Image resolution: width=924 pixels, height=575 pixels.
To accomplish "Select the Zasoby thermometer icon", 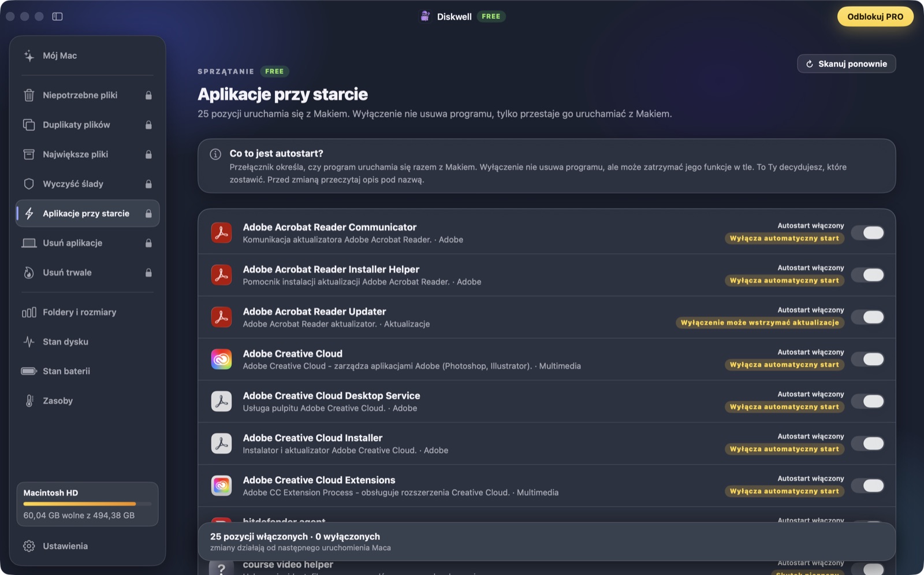I will [29, 400].
